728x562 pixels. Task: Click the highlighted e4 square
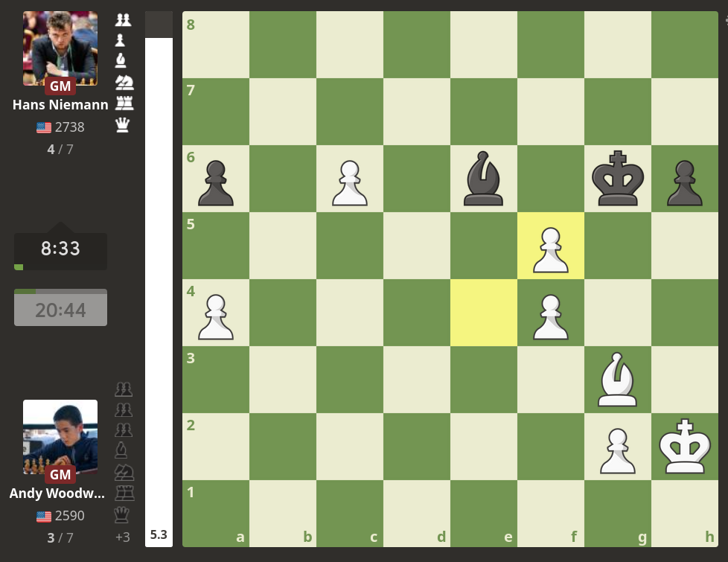coord(483,313)
